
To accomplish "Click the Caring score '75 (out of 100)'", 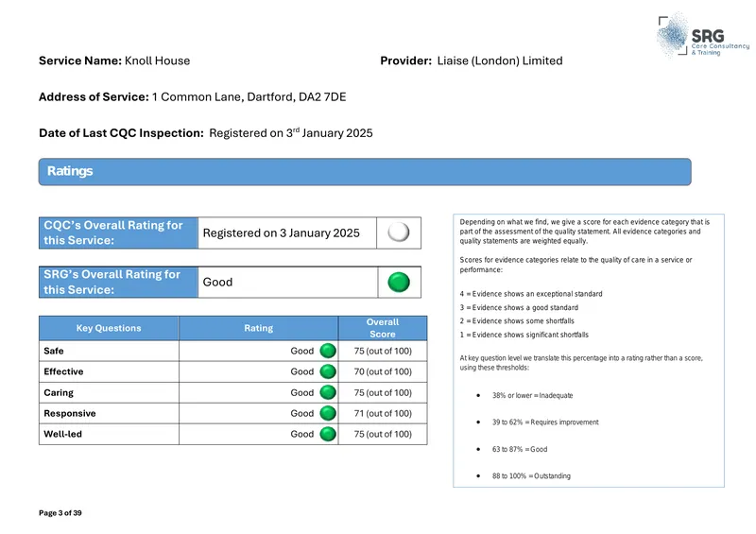I will (x=383, y=392).
